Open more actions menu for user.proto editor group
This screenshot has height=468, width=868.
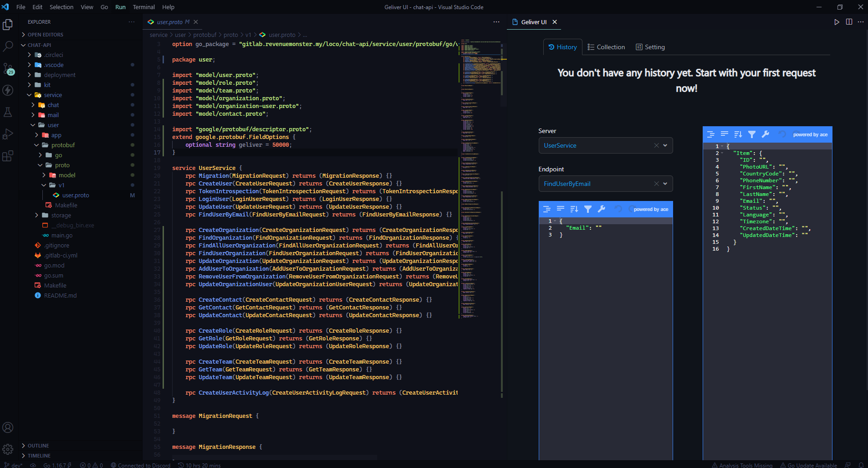tap(496, 22)
